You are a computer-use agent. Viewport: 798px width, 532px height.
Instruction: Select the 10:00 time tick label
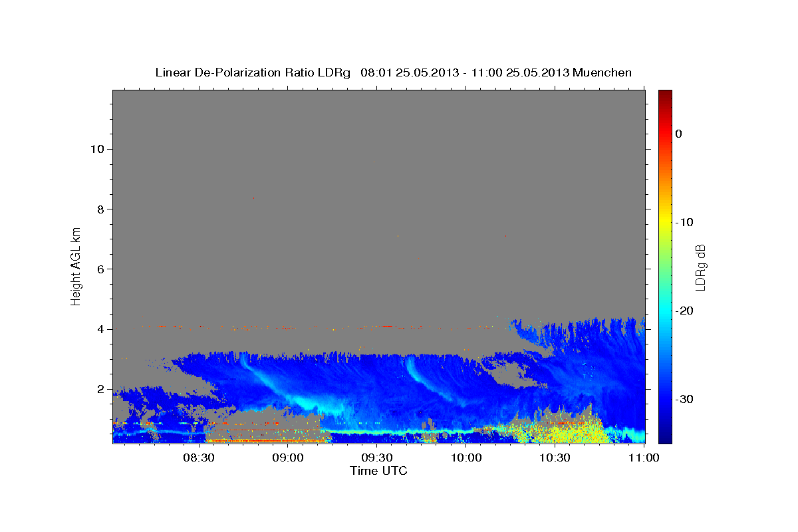466,458
